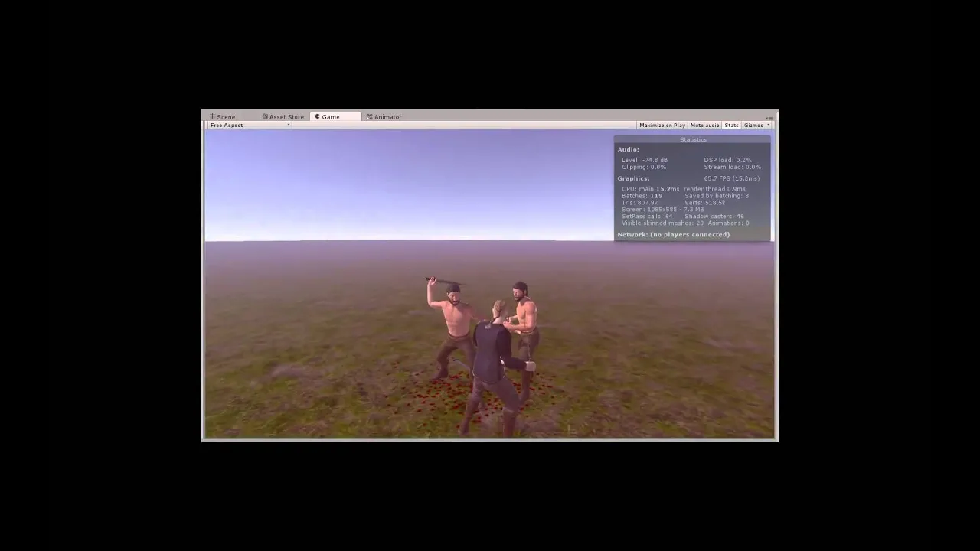980x551 pixels.
Task: Click the Clipping: 0.0% text
Action: coord(644,168)
